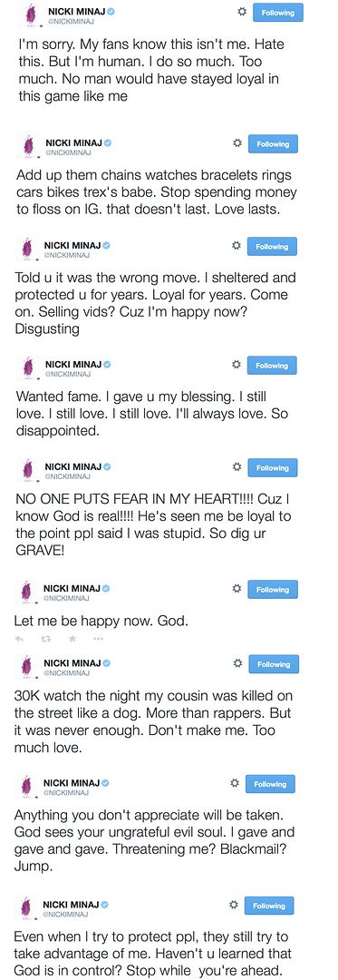Toggle the Following button on the 'Let me be happy now' tweet

click(x=273, y=590)
